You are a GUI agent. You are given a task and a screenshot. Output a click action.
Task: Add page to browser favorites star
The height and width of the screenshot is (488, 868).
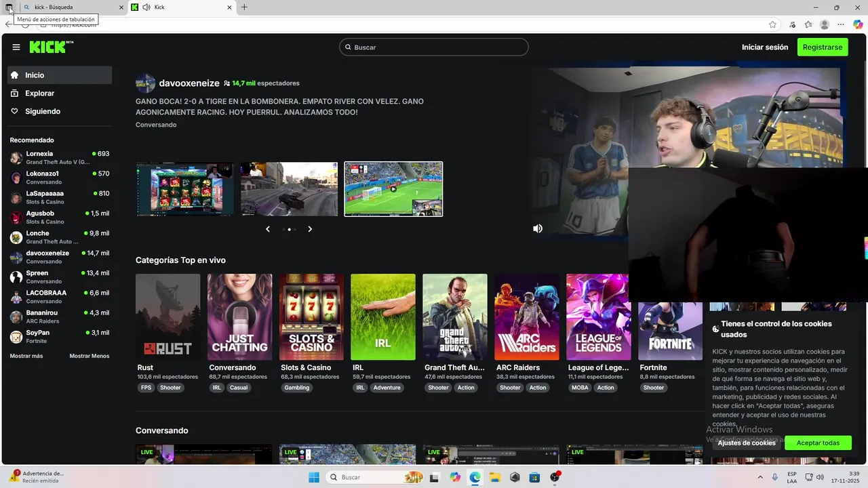coord(772,24)
